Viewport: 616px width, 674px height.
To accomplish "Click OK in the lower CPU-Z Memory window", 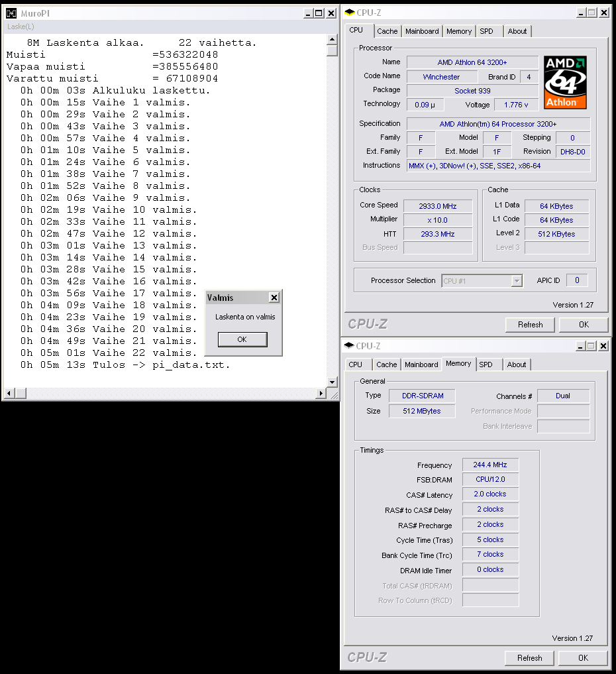I will pos(583,657).
